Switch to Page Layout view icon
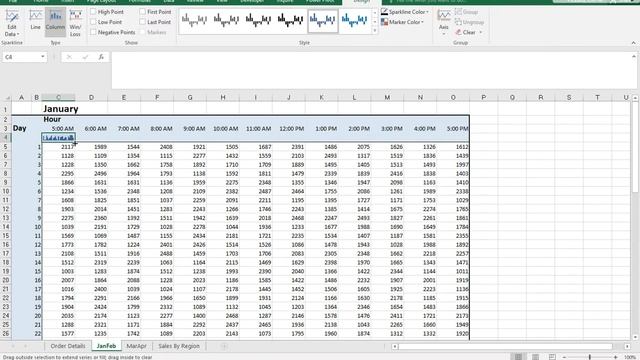 535,357
